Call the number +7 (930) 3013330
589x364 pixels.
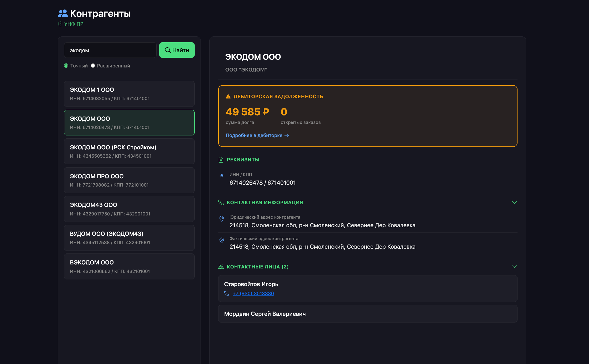253,293
